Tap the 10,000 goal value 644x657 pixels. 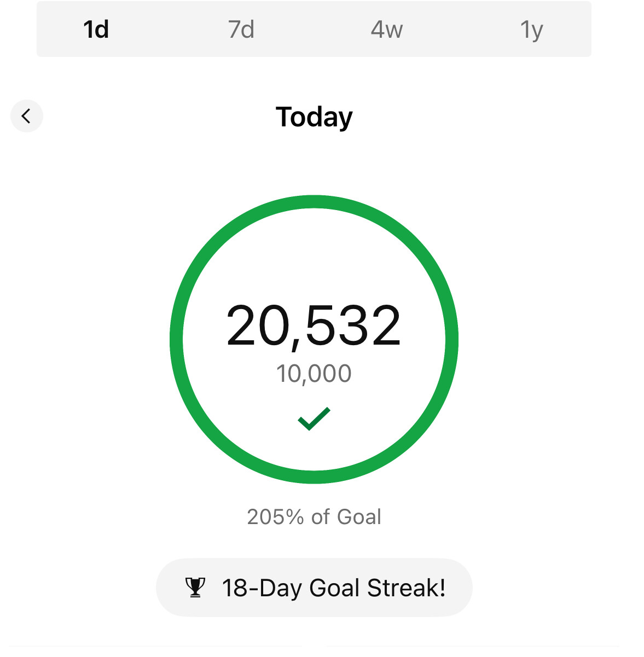tap(314, 374)
